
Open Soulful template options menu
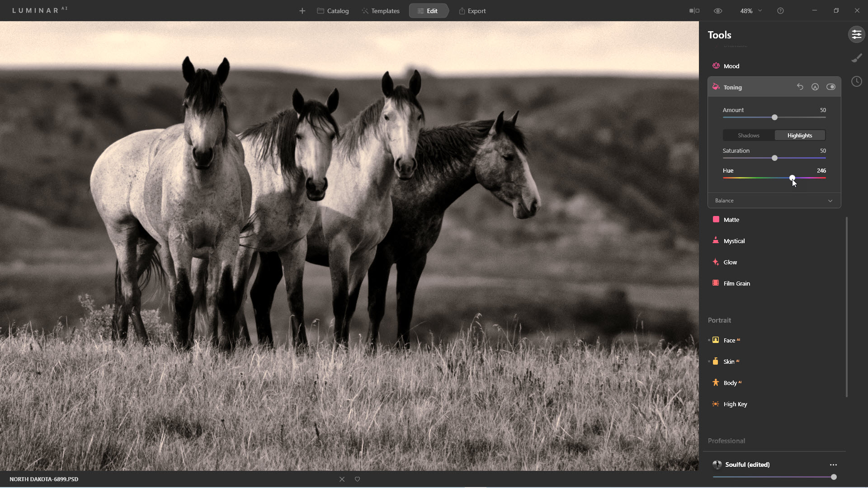pos(833,465)
